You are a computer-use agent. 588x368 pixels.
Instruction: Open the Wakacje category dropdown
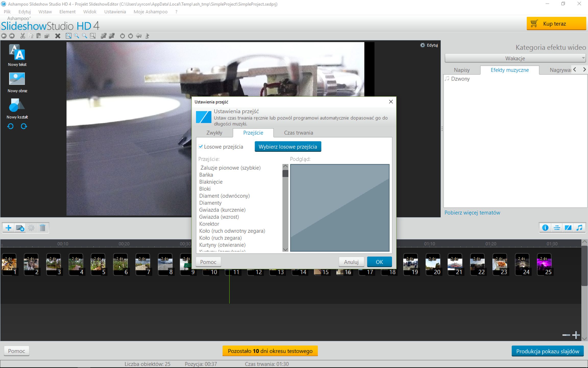[x=516, y=58]
